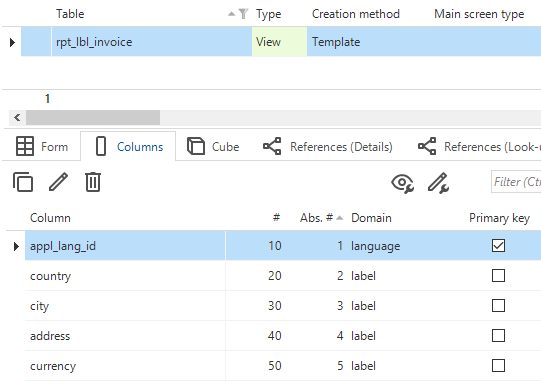
Task: Click the horizontal scrollbar thumb
Action: coord(93,118)
